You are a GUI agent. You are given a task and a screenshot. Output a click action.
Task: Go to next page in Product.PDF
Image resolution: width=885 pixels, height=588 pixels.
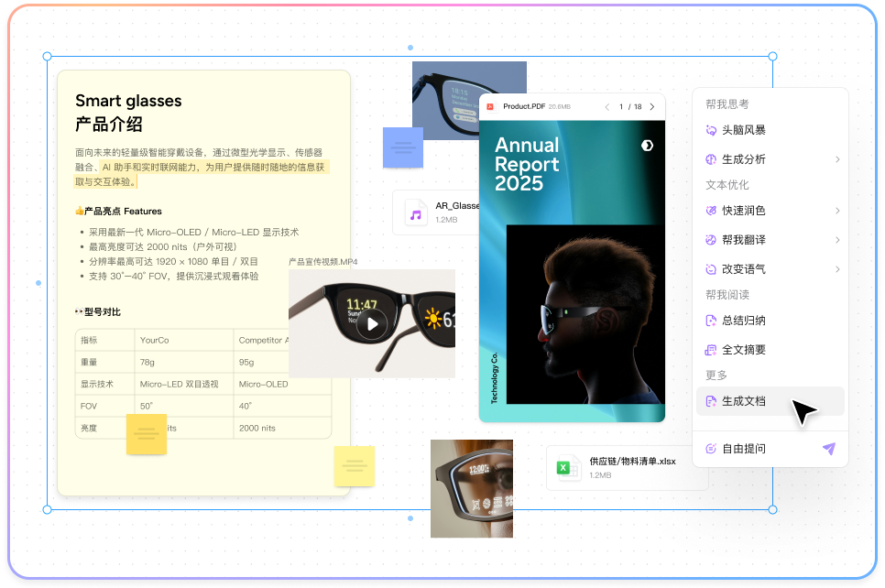click(x=652, y=107)
